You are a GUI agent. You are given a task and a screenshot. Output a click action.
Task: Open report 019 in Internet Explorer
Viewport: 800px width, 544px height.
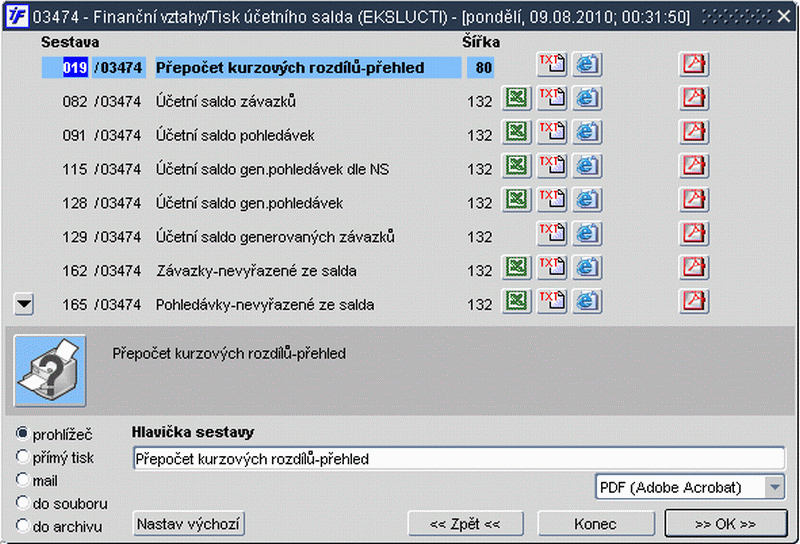(587, 65)
